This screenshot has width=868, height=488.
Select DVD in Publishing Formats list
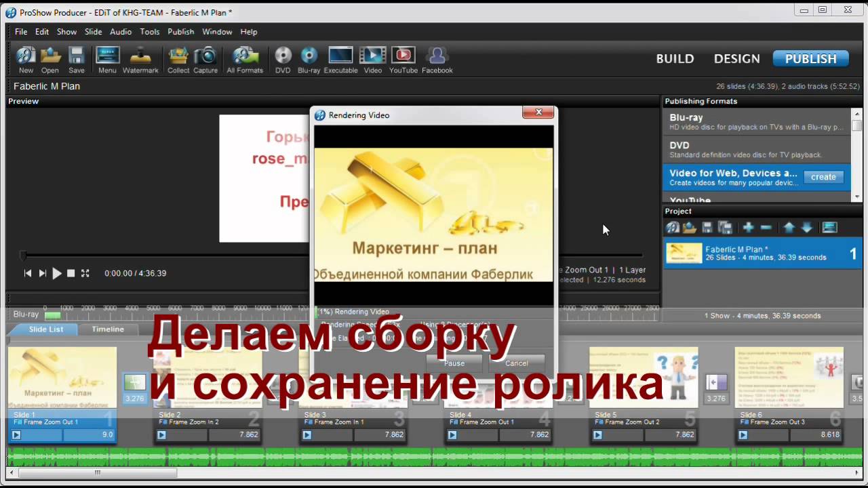click(x=756, y=150)
